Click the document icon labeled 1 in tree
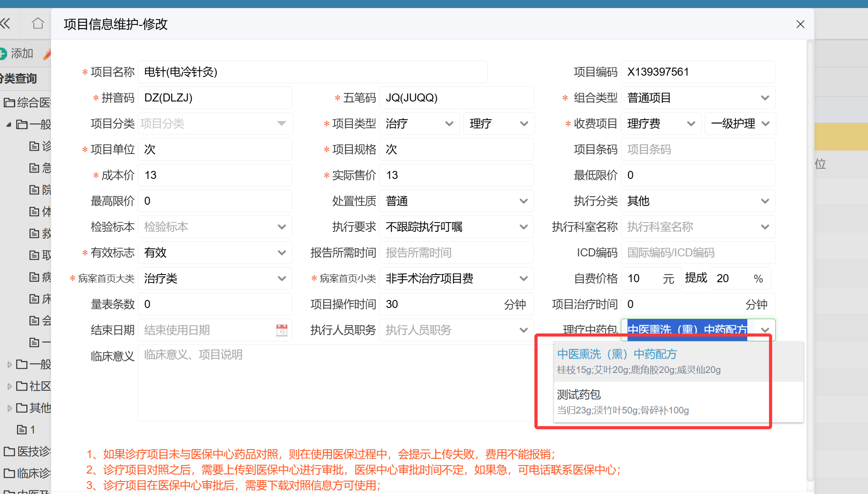This screenshot has width=868, height=494. tap(22, 429)
